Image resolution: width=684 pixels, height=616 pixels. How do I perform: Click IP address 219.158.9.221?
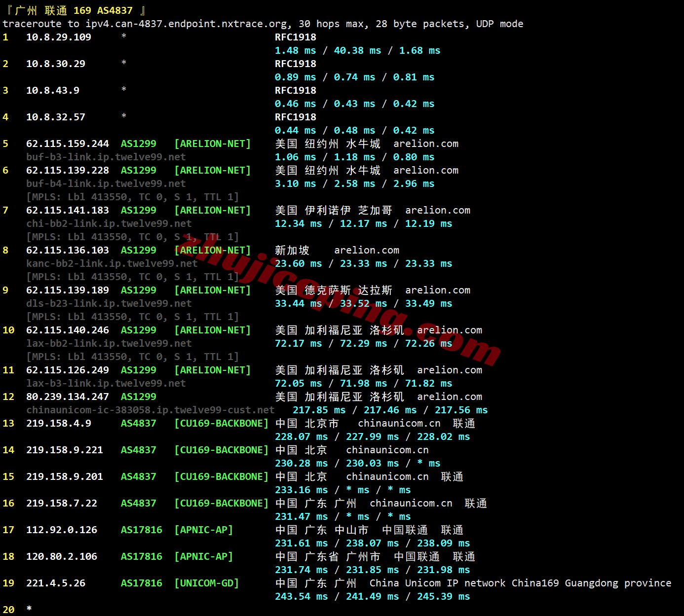click(65, 450)
